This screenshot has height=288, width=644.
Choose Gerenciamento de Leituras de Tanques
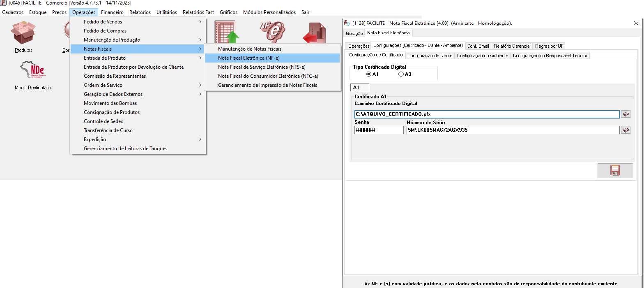[138, 149]
